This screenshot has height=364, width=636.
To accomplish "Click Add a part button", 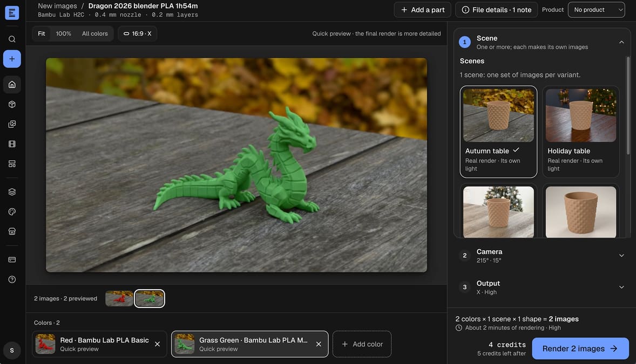I will 423,10.
